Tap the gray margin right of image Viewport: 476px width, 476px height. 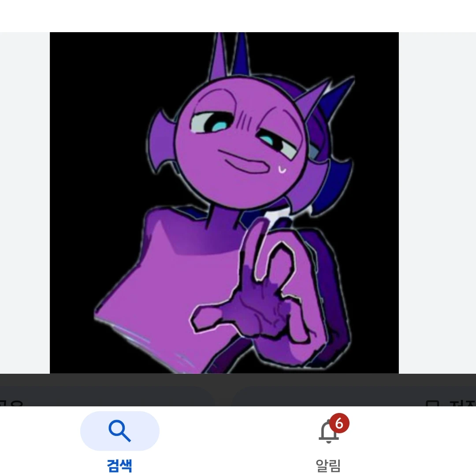(437, 203)
